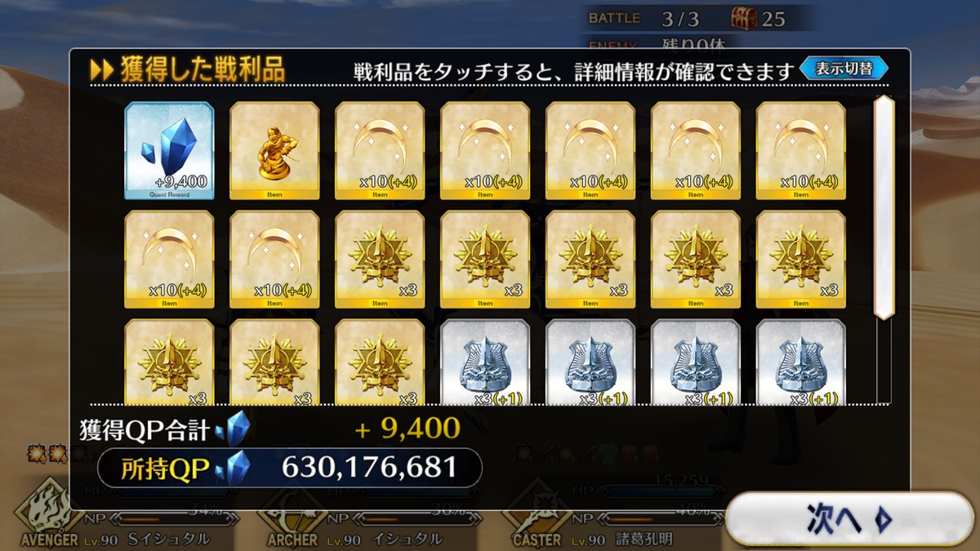Tap the 所持QP total field

click(x=289, y=468)
